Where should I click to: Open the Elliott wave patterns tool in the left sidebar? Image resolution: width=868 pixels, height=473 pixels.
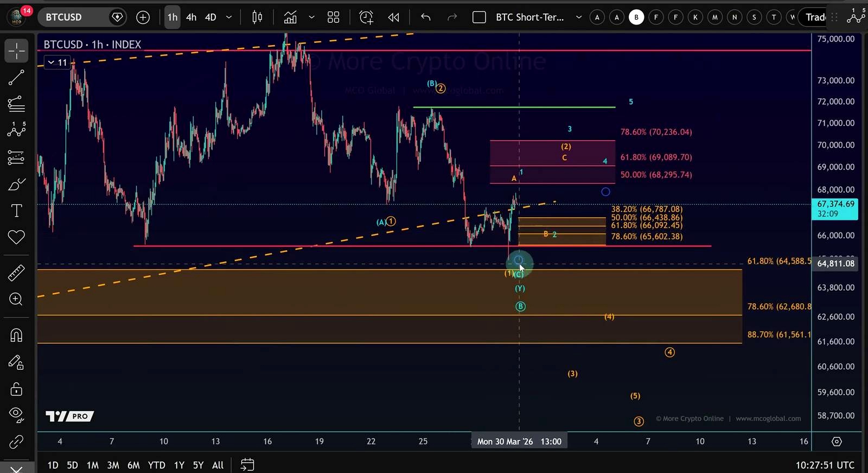16,129
